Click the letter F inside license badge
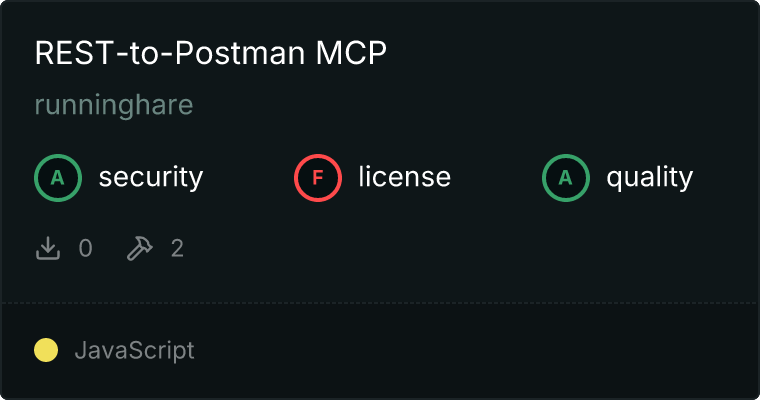The image size is (760, 400). 318,178
